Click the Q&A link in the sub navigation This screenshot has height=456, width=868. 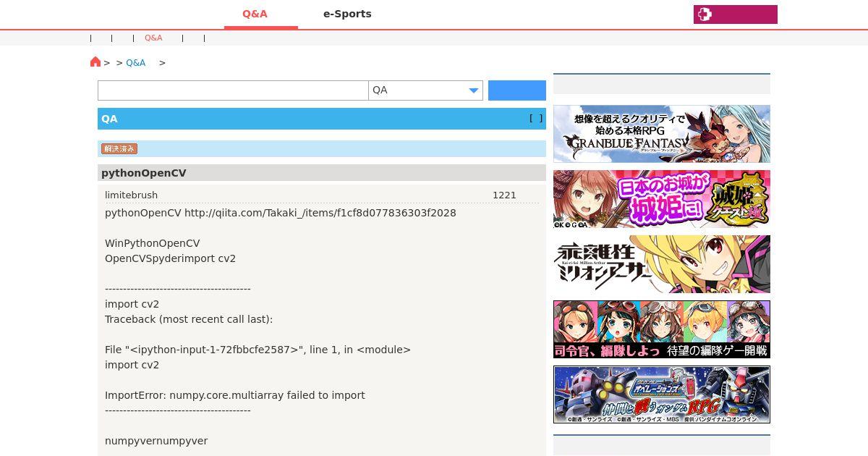point(153,38)
